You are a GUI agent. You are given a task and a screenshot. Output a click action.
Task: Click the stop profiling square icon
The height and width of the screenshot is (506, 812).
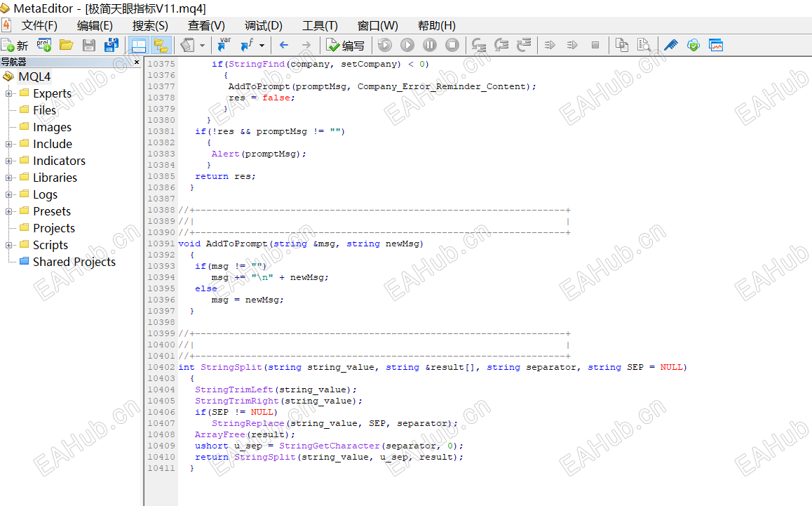point(595,46)
